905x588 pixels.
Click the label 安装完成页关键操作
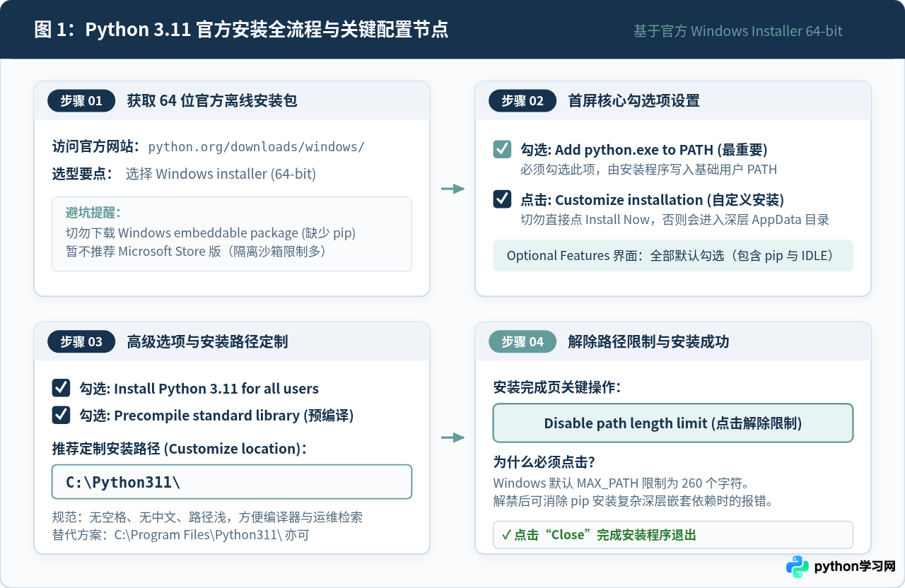pos(558,387)
